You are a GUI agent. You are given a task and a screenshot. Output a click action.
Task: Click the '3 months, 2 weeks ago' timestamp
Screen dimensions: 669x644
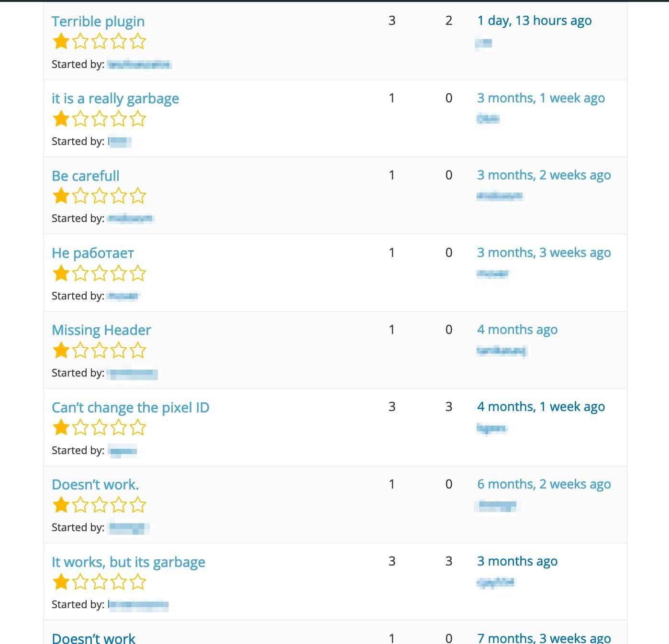[544, 175]
